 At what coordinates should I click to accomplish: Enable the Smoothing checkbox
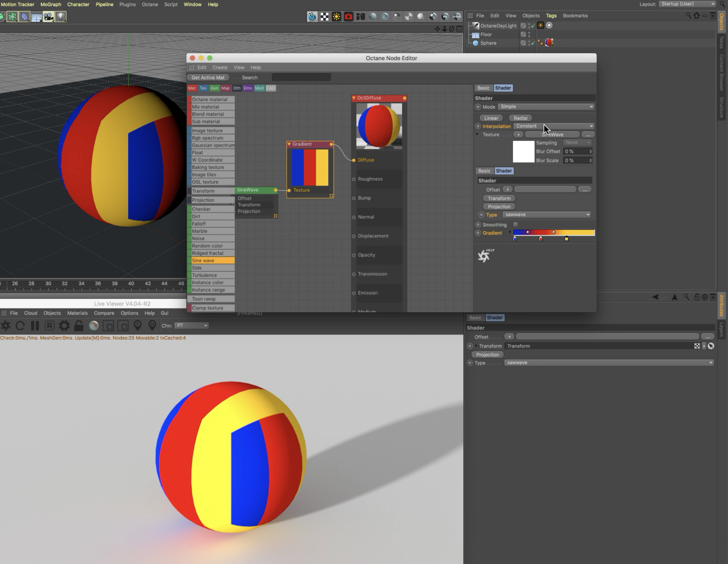click(516, 224)
